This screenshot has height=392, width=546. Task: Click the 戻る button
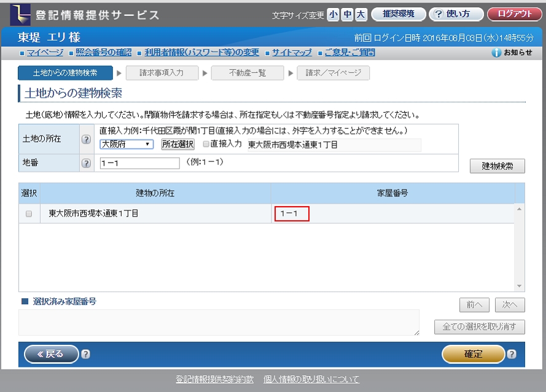(52, 354)
